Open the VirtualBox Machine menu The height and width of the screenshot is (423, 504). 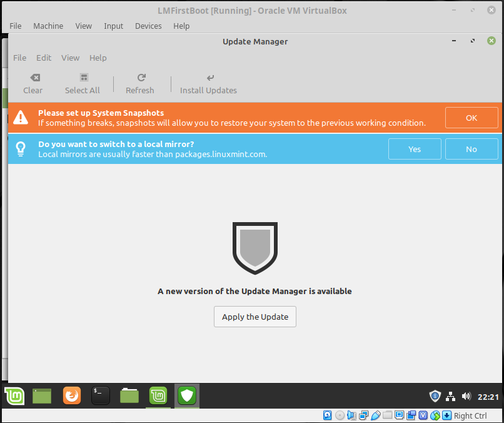click(48, 26)
